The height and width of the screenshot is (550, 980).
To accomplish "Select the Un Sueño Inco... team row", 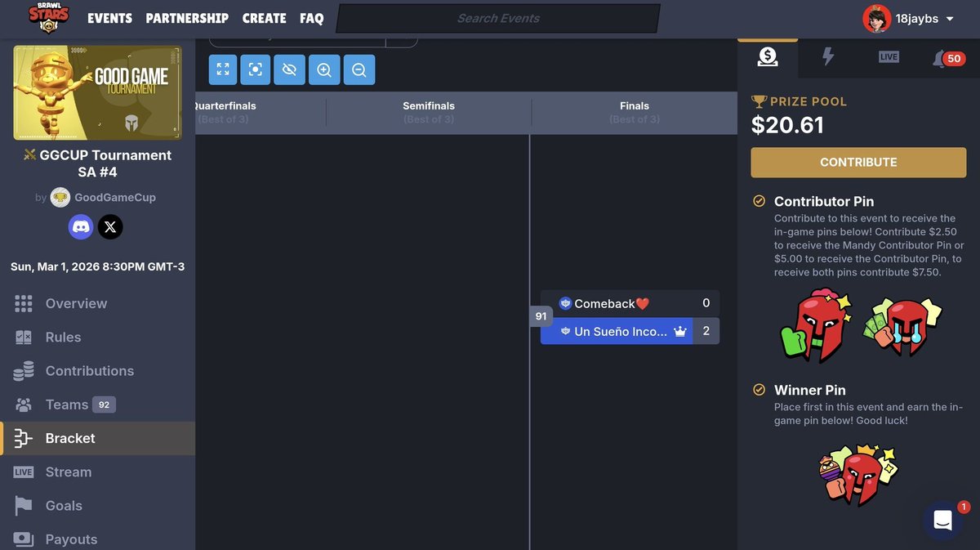I will pos(630,331).
